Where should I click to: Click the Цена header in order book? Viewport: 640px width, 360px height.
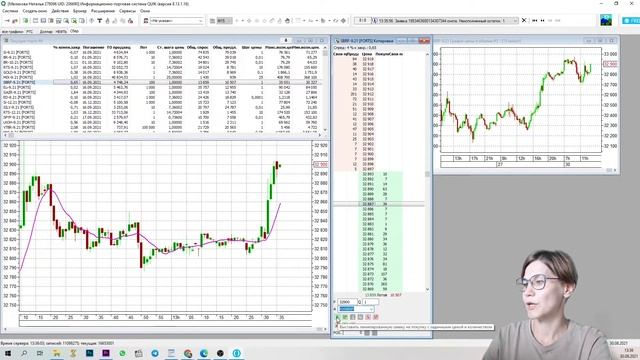[x=367, y=54]
